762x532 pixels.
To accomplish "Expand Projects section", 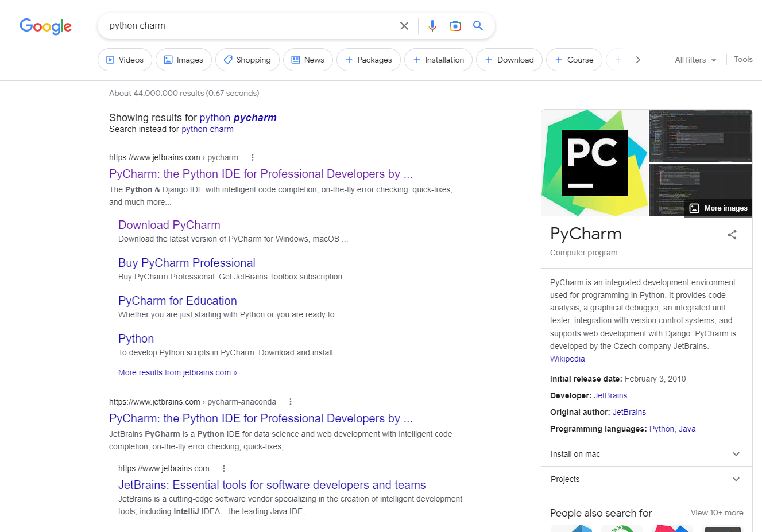I will click(x=647, y=479).
